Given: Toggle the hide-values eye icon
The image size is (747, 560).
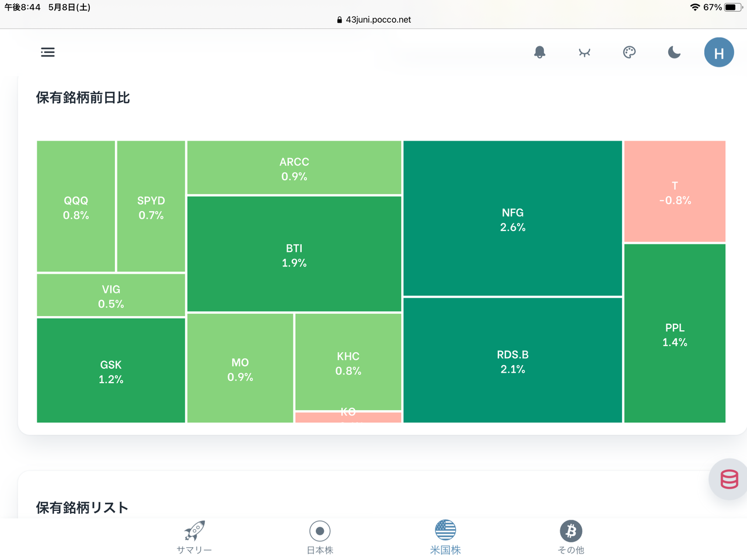Looking at the screenshot, I should tap(584, 52).
